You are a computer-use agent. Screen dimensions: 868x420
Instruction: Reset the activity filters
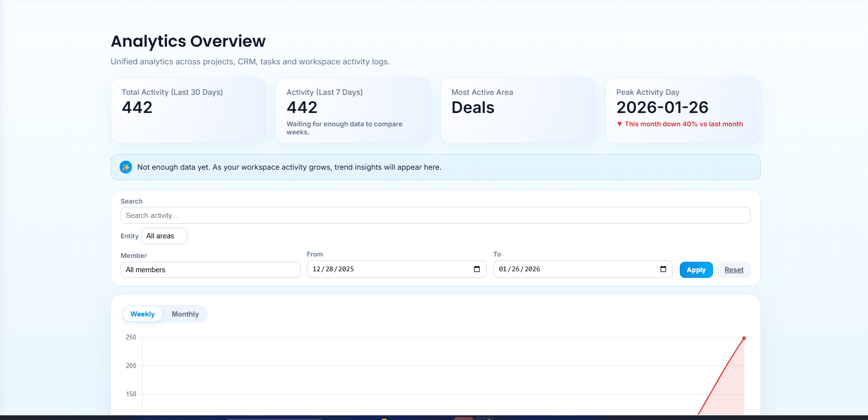coord(734,270)
